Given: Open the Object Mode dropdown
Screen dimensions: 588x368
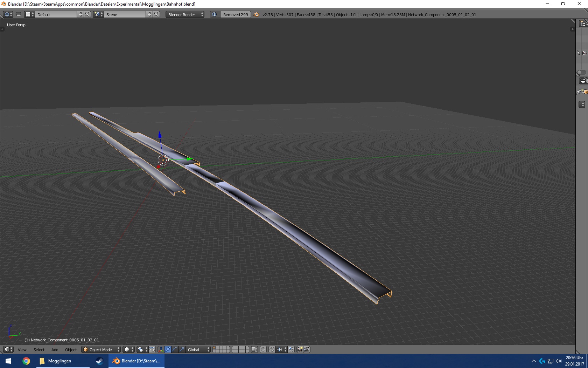Looking at the screenshot, I should [101, 349].
